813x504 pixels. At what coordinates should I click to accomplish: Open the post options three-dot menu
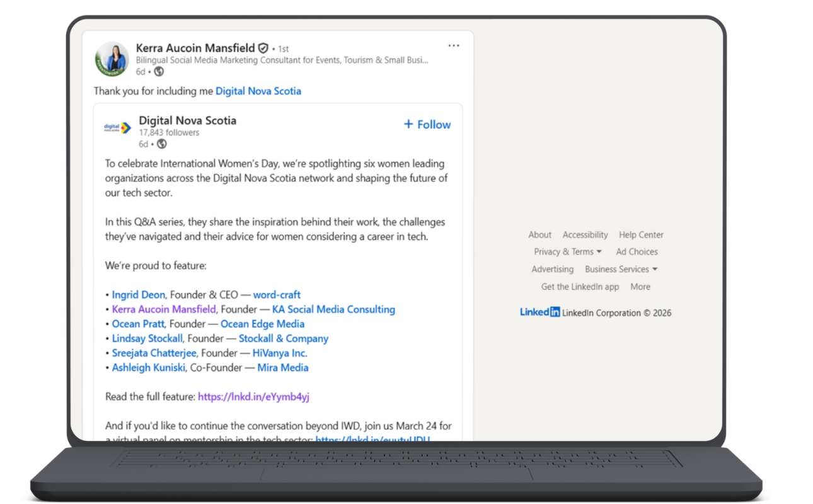click(x=454, y=46)
